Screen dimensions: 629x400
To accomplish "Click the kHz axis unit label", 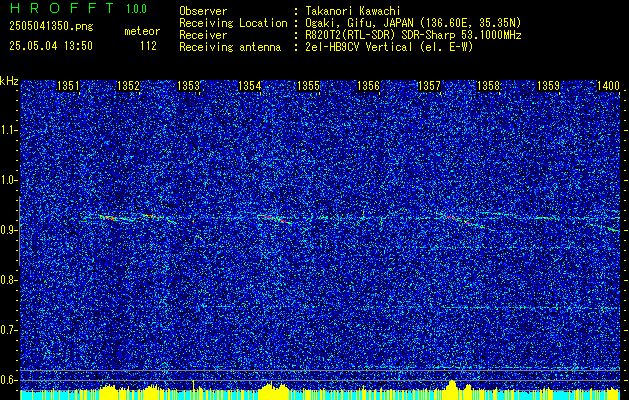I will coord(9,81).
